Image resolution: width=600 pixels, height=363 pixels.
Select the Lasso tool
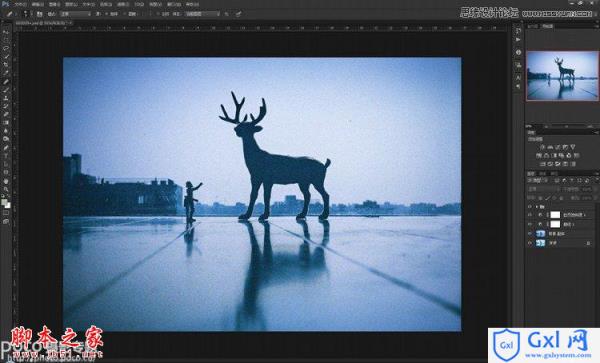click(x=6, y=49)
